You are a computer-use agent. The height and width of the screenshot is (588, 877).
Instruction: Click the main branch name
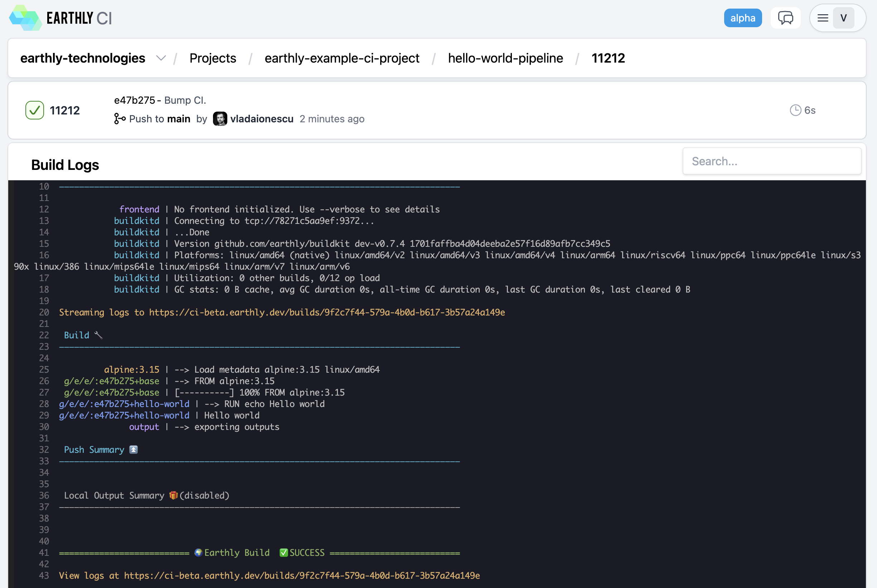[x=179, y=119]
